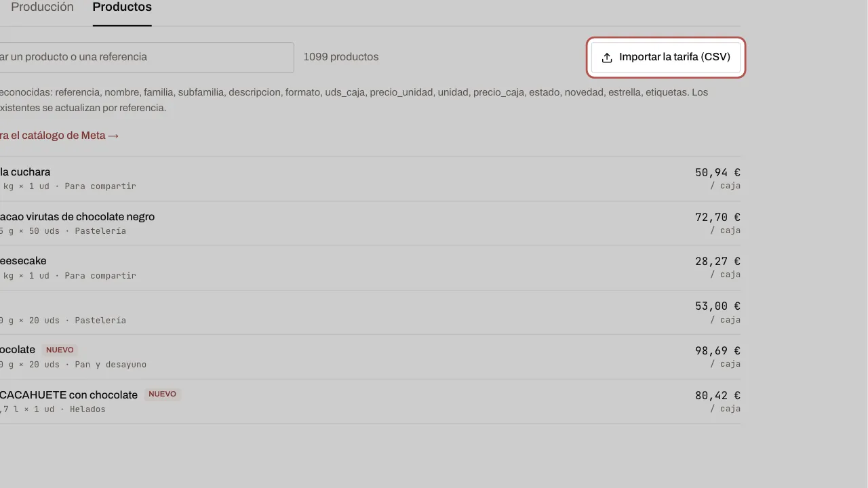Click the 80,42 € price
This screenshot has height=488, width=868.
(x=717, y=396)
